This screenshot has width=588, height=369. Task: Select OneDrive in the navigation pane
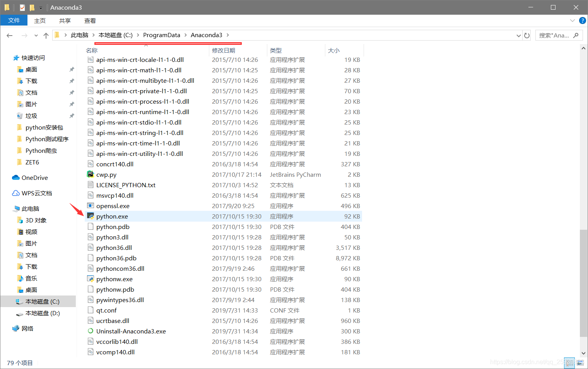(x=34, y=178)
